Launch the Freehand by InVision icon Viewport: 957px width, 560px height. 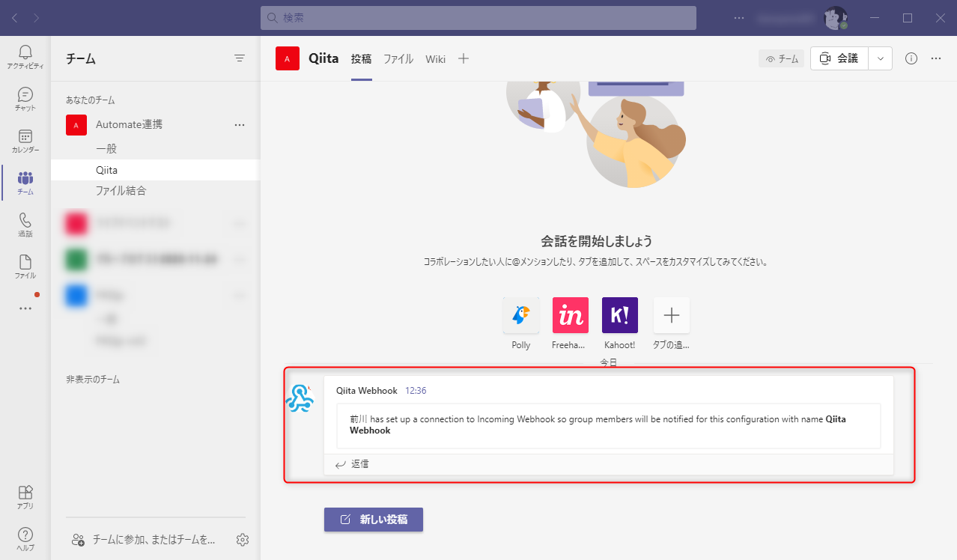click(x=570, y=314)
